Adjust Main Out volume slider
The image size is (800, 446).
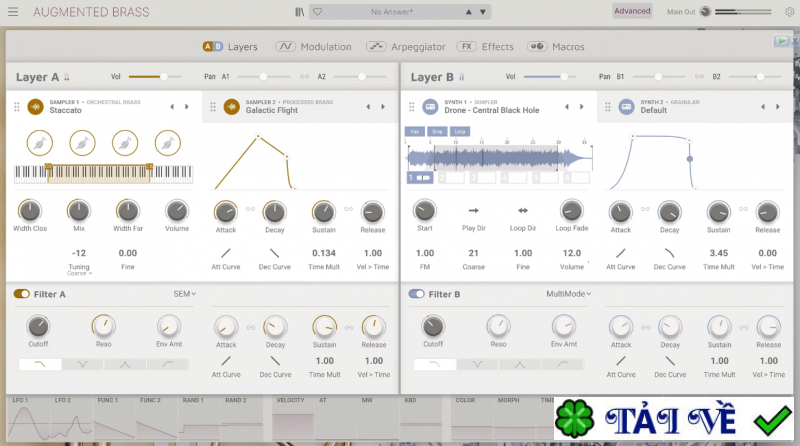pos(743,11)
